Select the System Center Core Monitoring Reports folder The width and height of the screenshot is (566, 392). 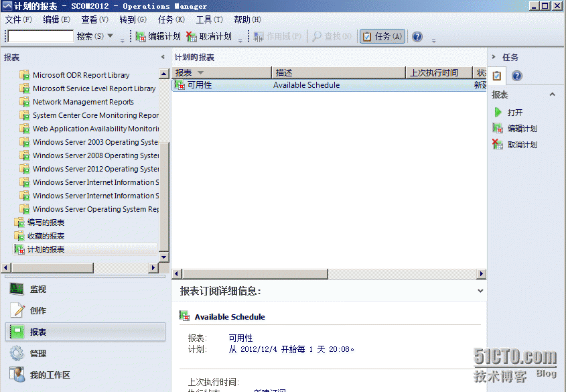coord(96,115)
